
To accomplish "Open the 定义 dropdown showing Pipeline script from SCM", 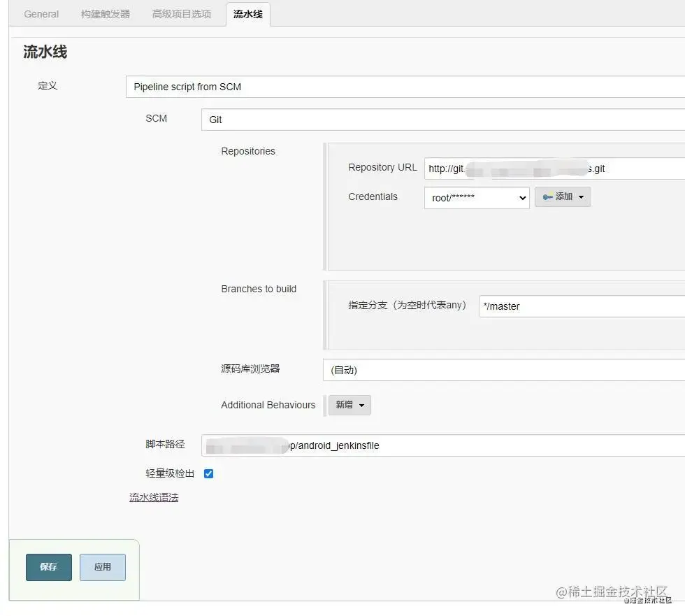I will coord(349,87).
